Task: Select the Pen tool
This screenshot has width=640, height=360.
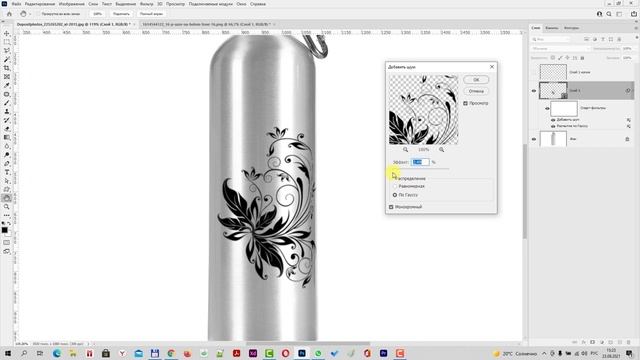Action: point(7,163)
